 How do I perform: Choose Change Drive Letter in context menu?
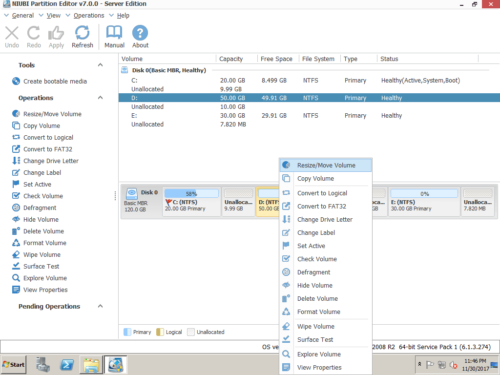(326, 219)
